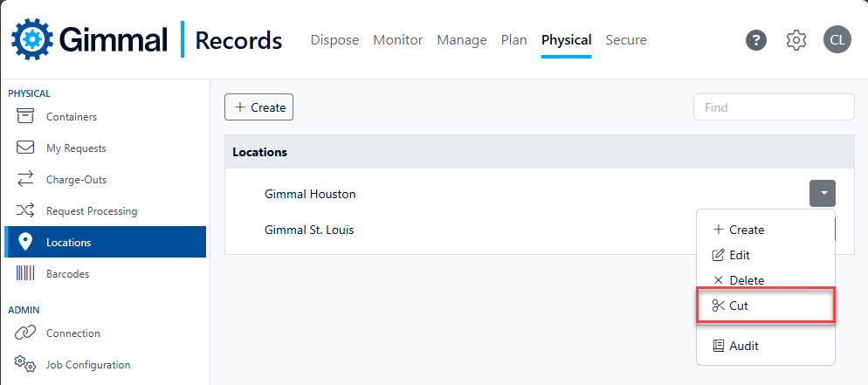Click the Gimmal gear logo
Image resolution: width=868 pixels, height=385 pixels.
pos(32,39)
